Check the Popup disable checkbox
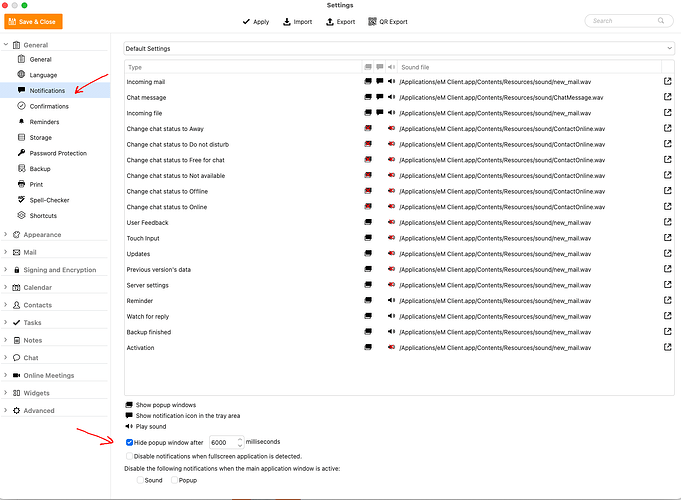The height and width of the screenshot is (500, 681). coord(174,480)
